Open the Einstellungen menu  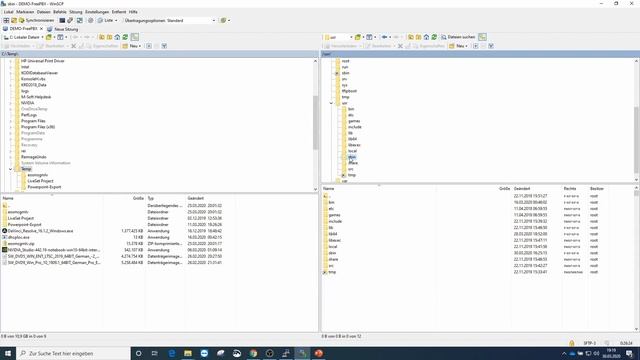97,12
